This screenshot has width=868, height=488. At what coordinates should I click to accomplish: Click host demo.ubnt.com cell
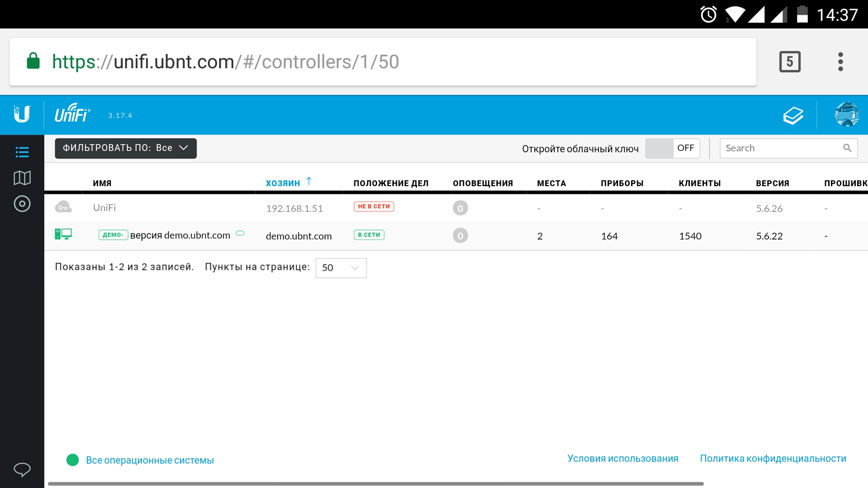299,236
